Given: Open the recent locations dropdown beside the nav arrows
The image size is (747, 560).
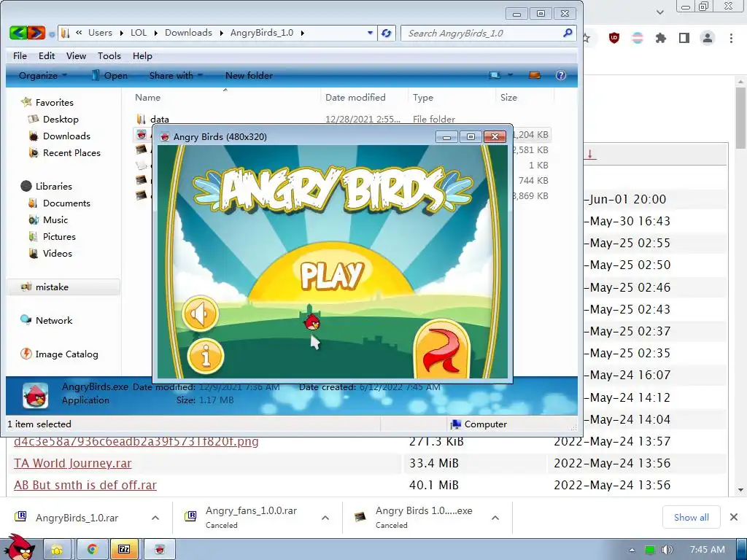Looking at the screenshot, I should pos(52,34).
